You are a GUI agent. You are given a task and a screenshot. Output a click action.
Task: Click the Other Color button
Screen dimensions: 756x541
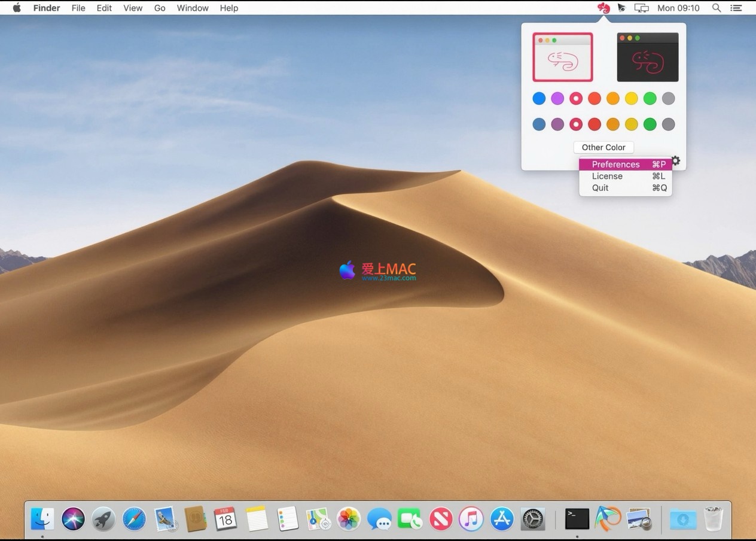[603, 147]
